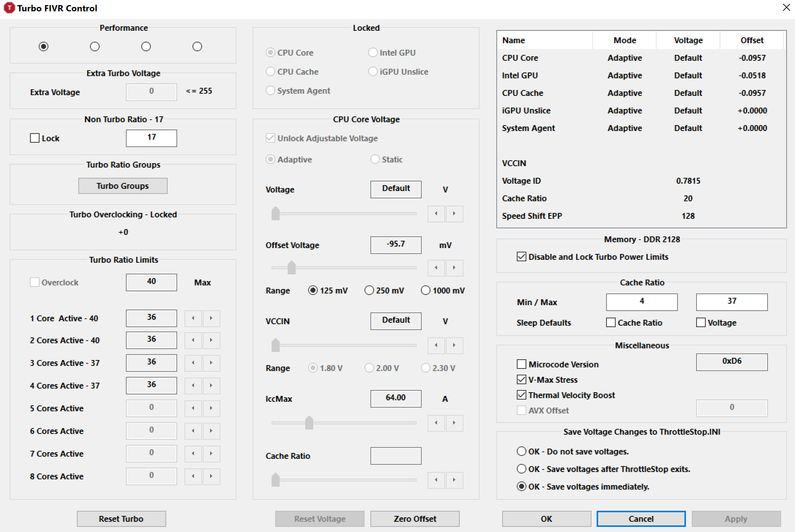Click the Intel GPU locked radio button
Image resolution: width=795 pixels, height=532 pixels.
(372, 53)
